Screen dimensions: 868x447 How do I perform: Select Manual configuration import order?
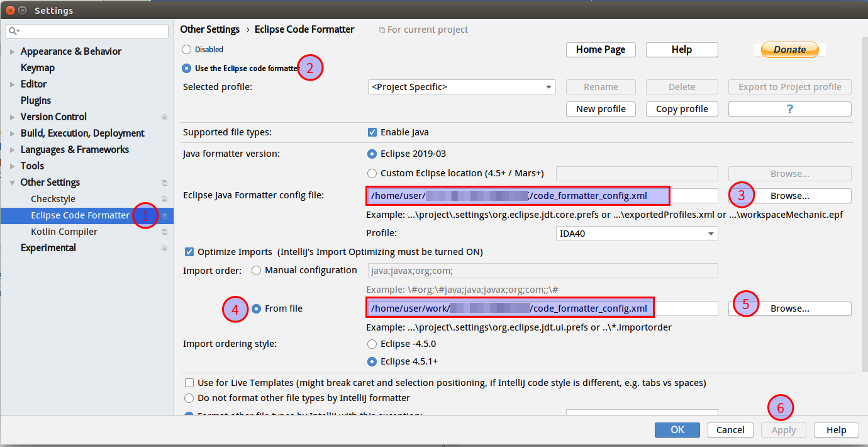pos(256,270)
